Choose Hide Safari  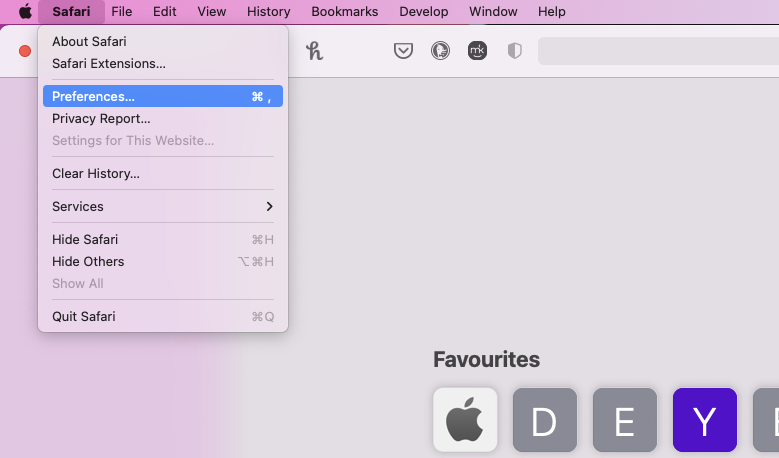coord(163,239)
